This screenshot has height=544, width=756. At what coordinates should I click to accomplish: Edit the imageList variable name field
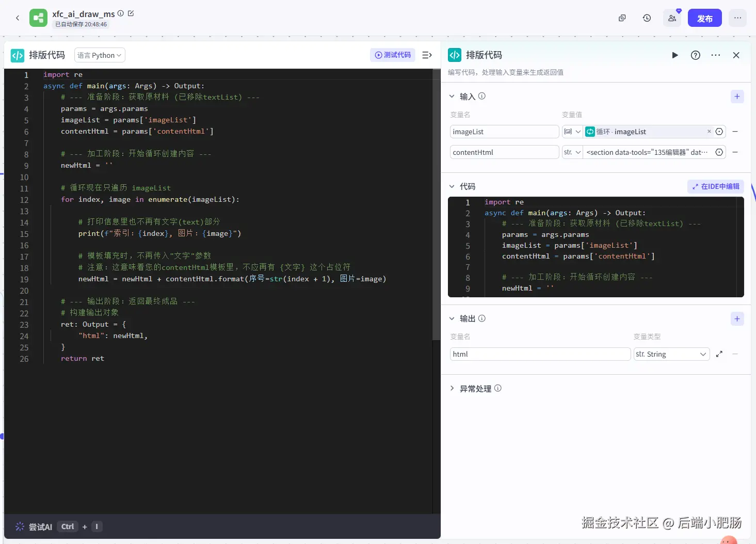click(x=505, y=132)
